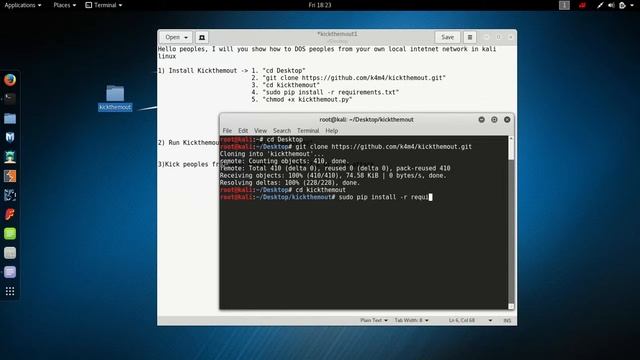This screenshot has width=640, height=360.
Task: Open the terminal Edit menu
Action: pos(243,131)
